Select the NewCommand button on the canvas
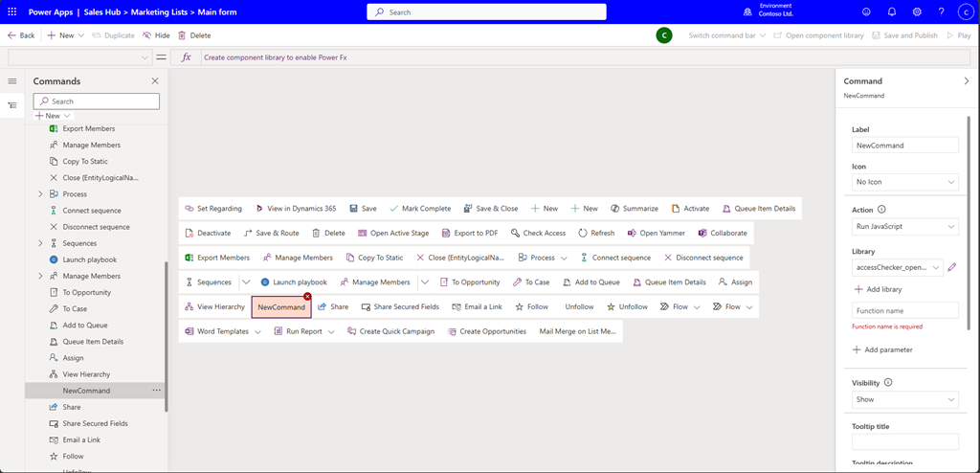Image resolution: width=980 pixels, height=473 pixels. (x=281, y=307)
